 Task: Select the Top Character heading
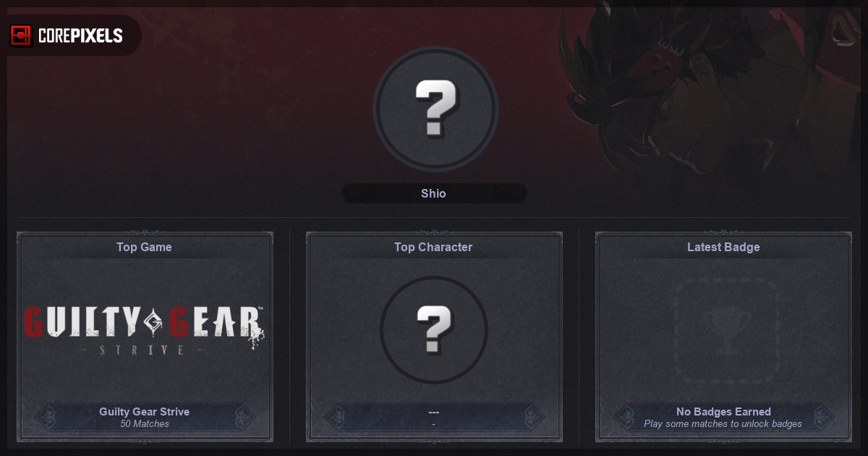tap(433, 247)
